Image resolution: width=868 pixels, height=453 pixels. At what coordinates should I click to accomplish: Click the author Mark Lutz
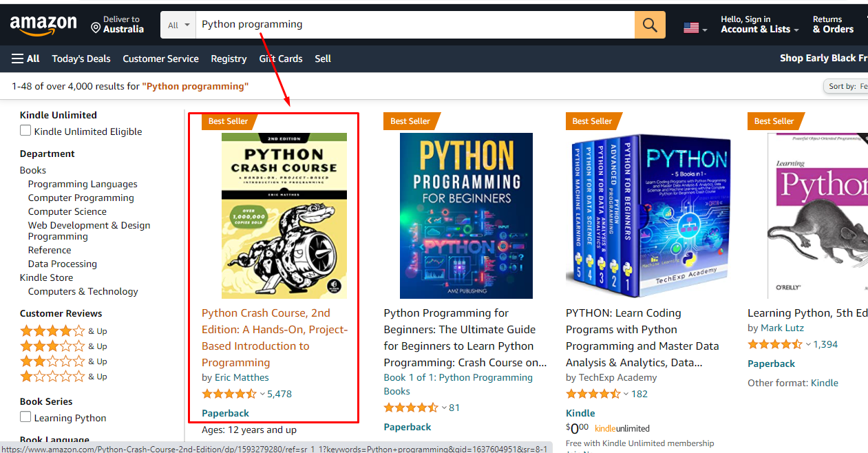click(782, 328)
